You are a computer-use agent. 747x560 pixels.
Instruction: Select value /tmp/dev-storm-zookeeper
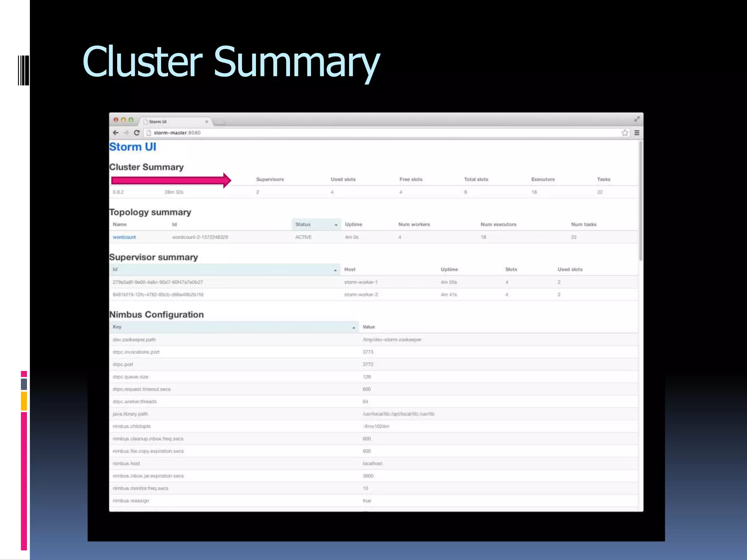click(x=392, y=340)
